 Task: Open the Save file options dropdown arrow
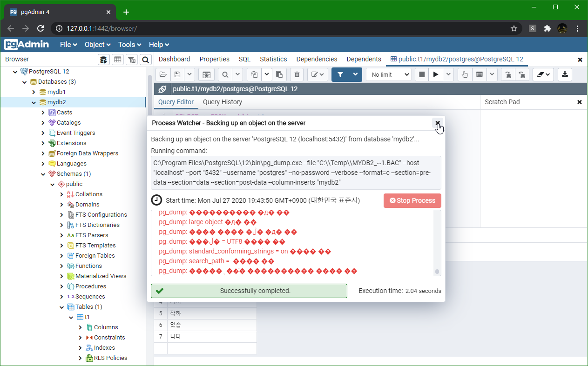[189, 74]
